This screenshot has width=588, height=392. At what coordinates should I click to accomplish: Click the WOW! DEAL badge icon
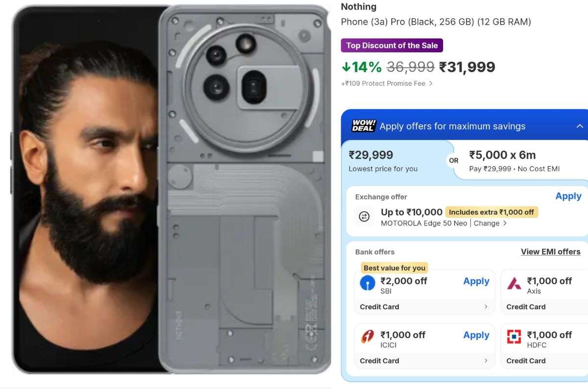[363, 126]
